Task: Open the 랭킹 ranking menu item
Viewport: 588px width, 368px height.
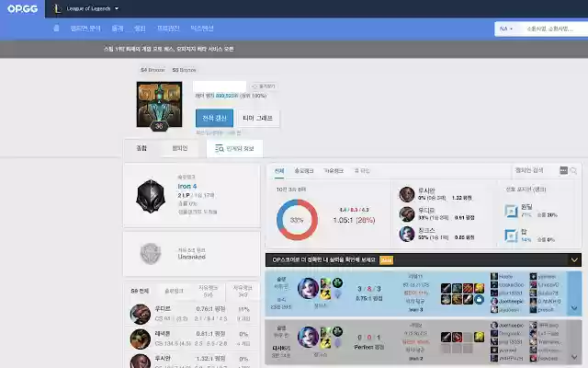Action: 140,29
